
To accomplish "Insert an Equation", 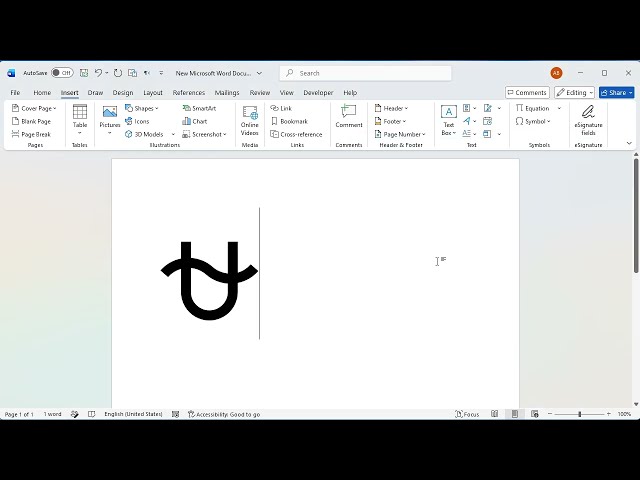I will tap(533, 108).
